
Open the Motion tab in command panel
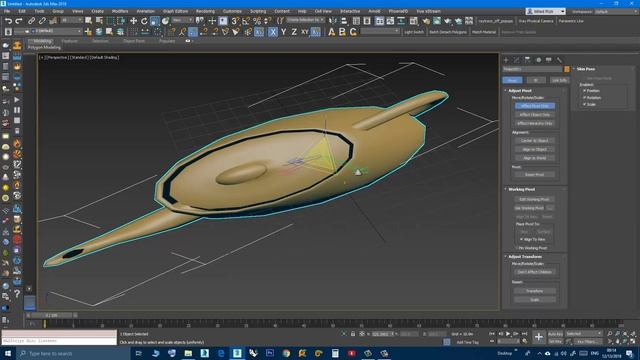pos(538,60)
